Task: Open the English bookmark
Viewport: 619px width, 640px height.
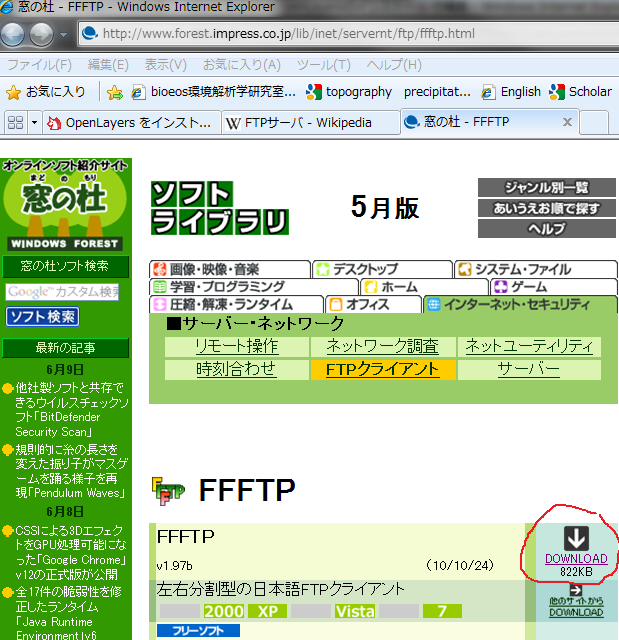Action: [x=511, y=92]
